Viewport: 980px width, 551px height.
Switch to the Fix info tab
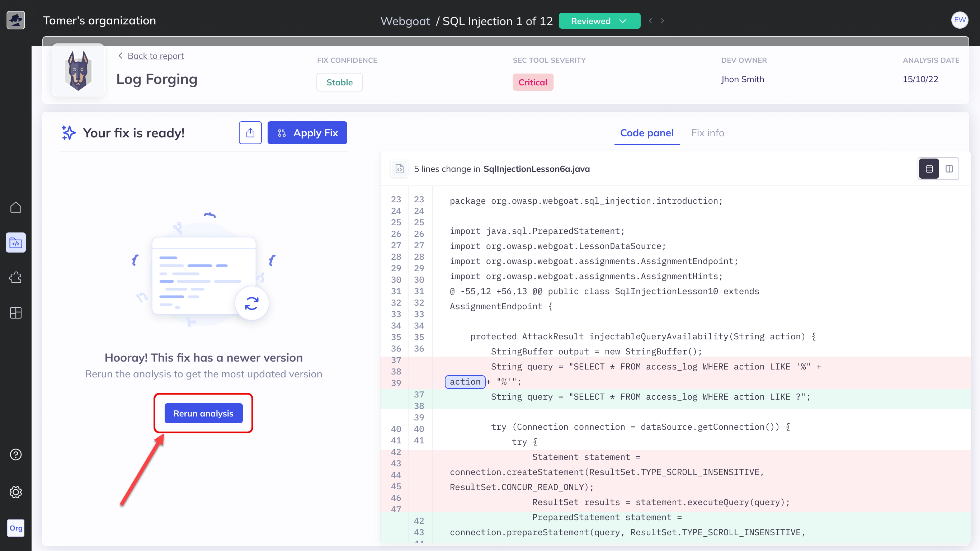pyautogui.click(x=707, y=133)
